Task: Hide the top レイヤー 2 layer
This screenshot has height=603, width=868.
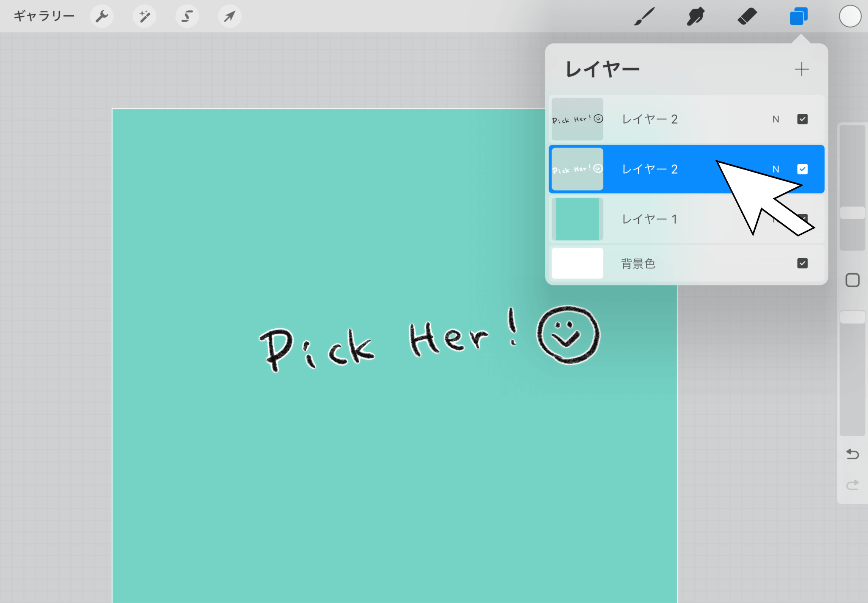Action: click(802, 119)
